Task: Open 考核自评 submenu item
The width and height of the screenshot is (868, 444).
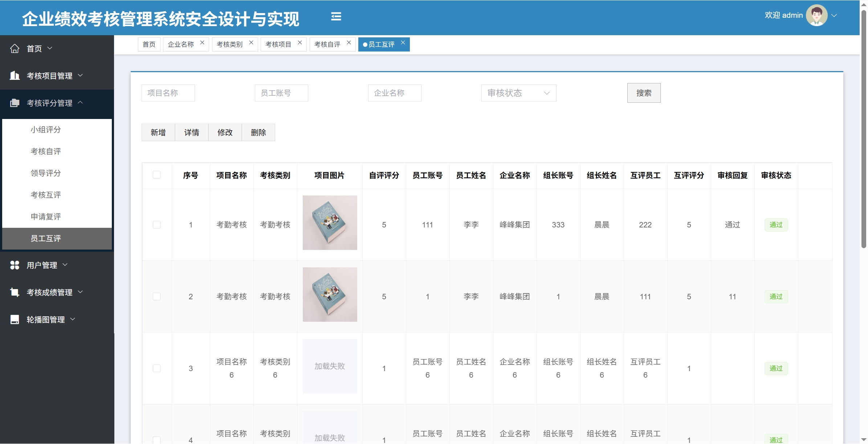Action: (57, 152)
